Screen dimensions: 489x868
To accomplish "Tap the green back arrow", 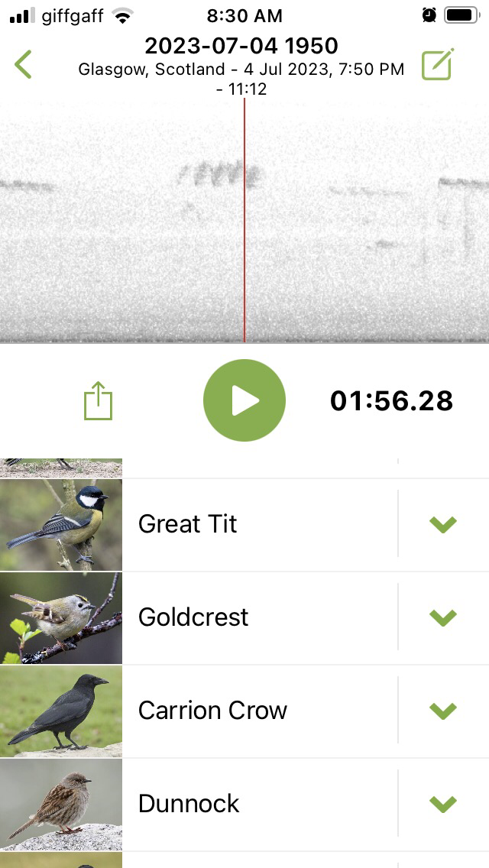I will pyautogui.click(x=23, y=65).
